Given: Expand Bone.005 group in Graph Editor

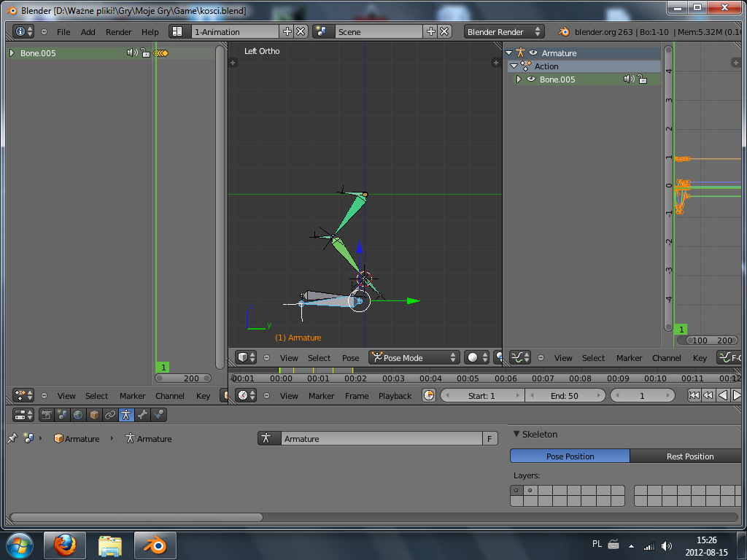Looking at the screenshot, I should tap(519, 79).
